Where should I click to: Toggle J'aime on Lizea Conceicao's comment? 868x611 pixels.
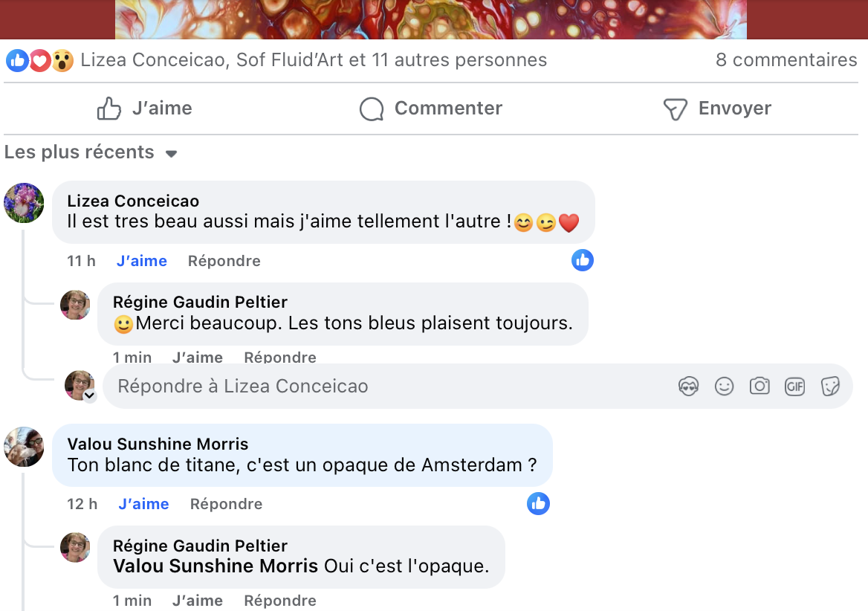(x=141, y=261)
